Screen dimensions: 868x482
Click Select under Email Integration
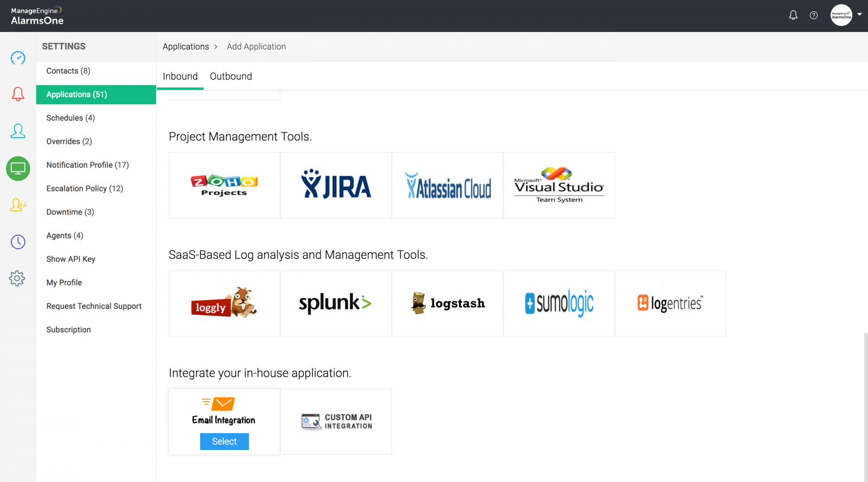[x=225, y=442]
